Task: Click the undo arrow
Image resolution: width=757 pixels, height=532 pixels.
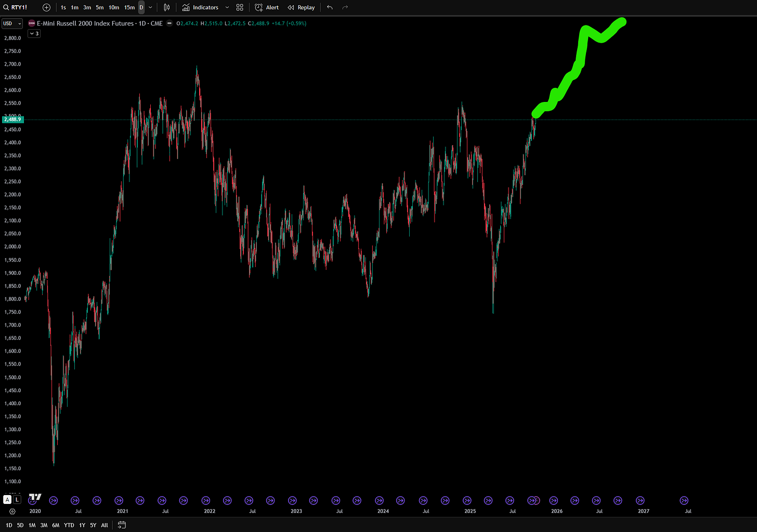Action: (330, 7)
